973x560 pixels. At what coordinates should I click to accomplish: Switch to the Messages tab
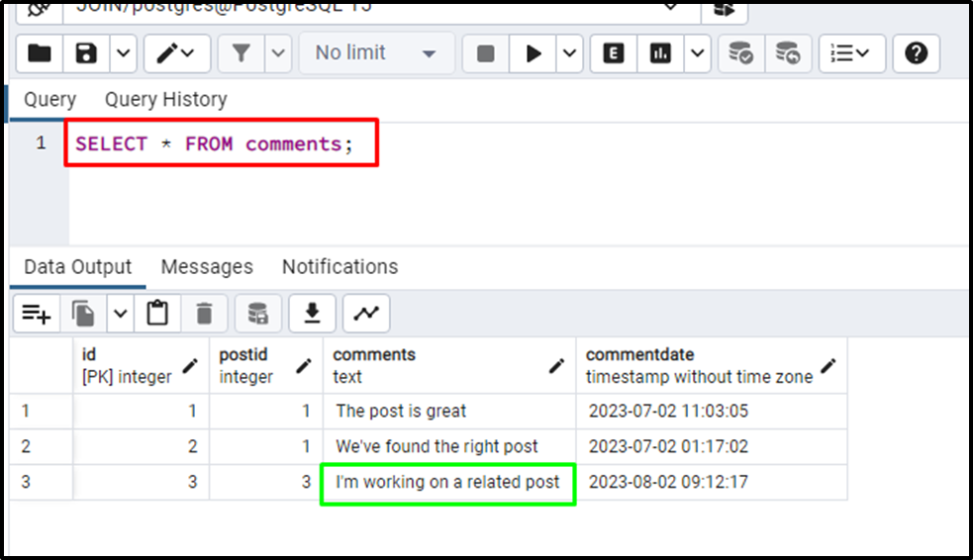click(x=207, y=267)
